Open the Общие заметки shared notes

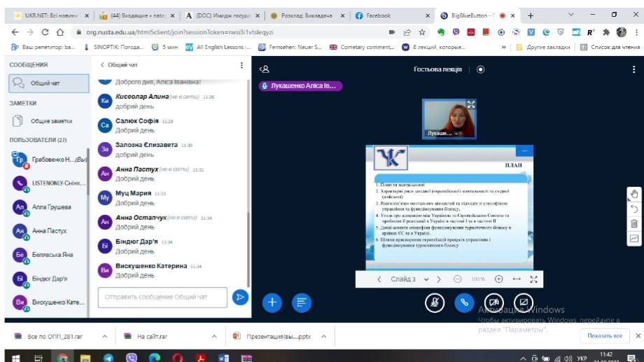50,120
